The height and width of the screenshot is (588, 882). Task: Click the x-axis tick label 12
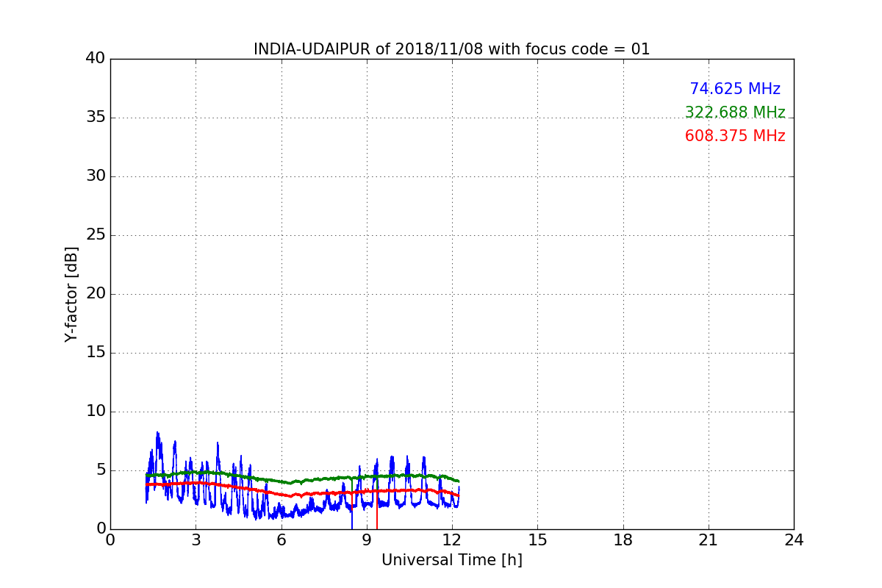(x=452, y=540)
